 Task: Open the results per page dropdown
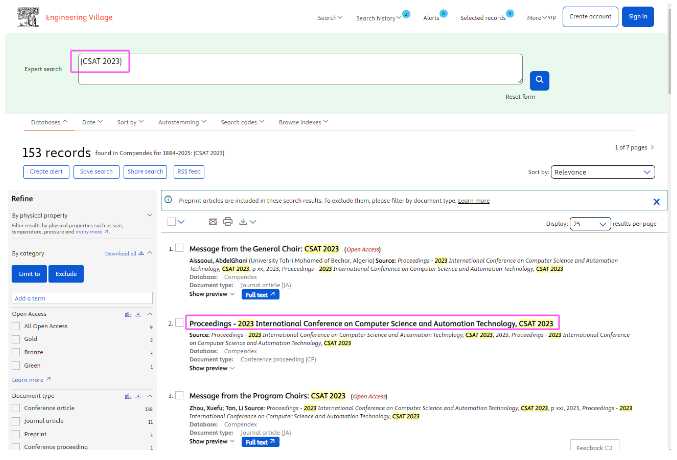590,224
